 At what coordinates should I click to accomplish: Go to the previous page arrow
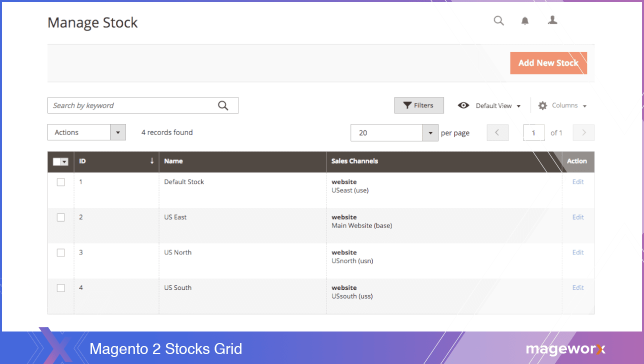497,132
